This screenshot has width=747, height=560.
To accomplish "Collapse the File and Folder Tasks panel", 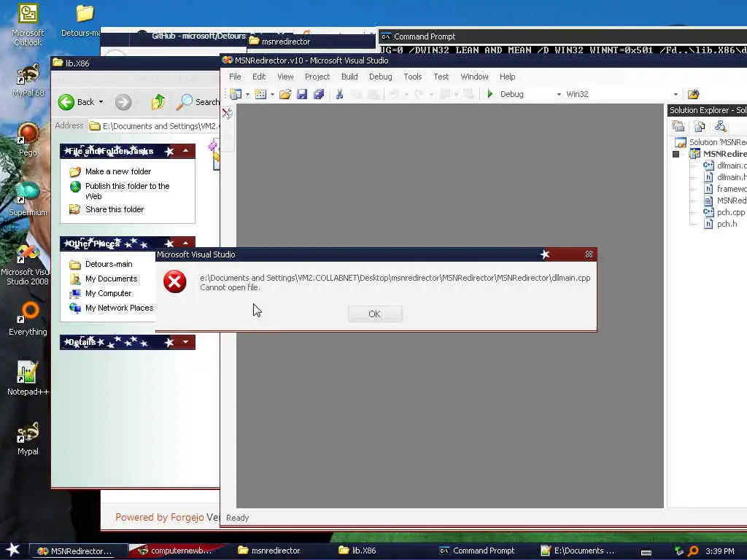I will point(186,151).
